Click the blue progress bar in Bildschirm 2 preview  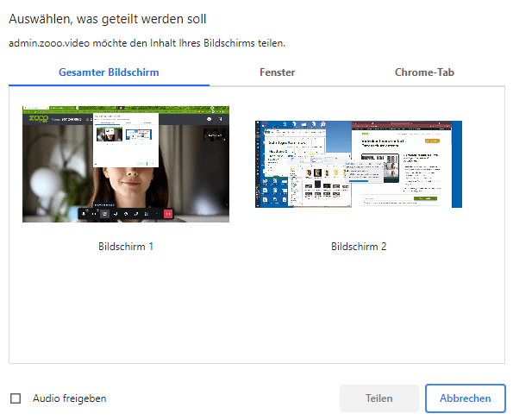click(359, 181)
